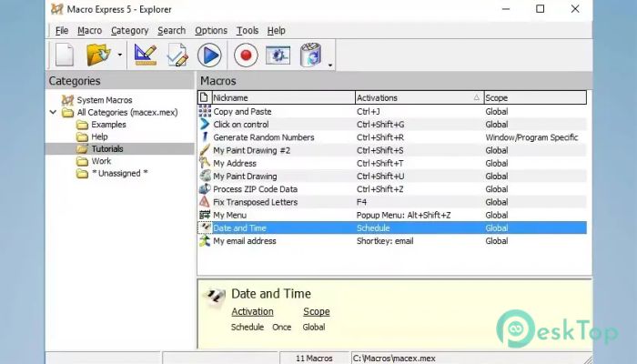Screen dimensions: 637x364
Task: Select All Categories (macex.mex) folder
Action: tap(127, 112)
